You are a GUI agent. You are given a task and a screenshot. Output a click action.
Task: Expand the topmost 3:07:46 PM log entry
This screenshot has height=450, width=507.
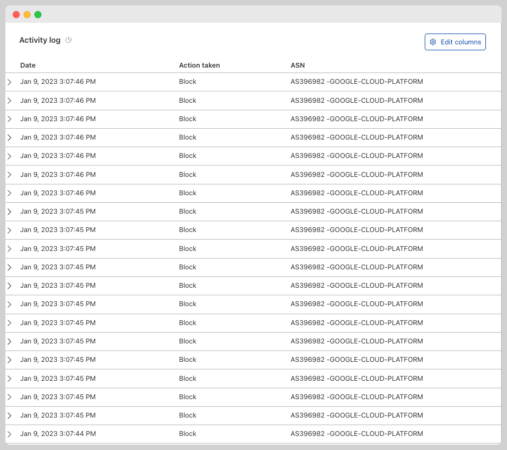pyautogui.click(x=9, y=82)
